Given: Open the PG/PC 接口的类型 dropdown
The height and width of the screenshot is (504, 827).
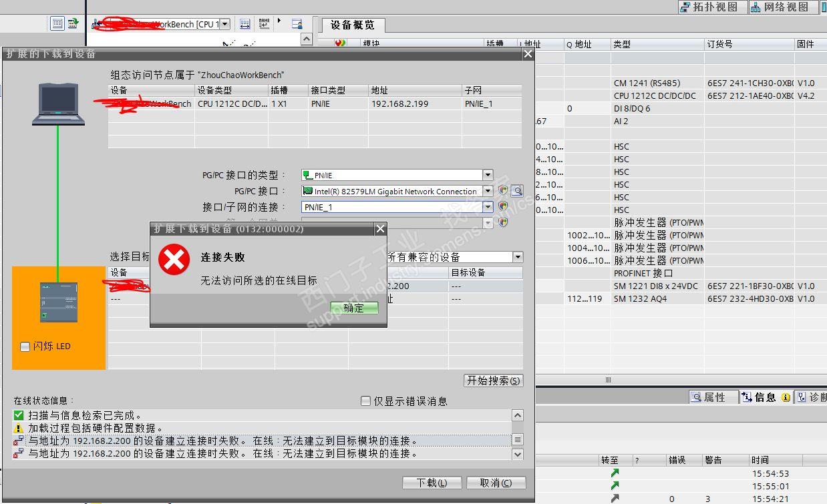Looking at the screenshot, I should click(x=488, y=175).
